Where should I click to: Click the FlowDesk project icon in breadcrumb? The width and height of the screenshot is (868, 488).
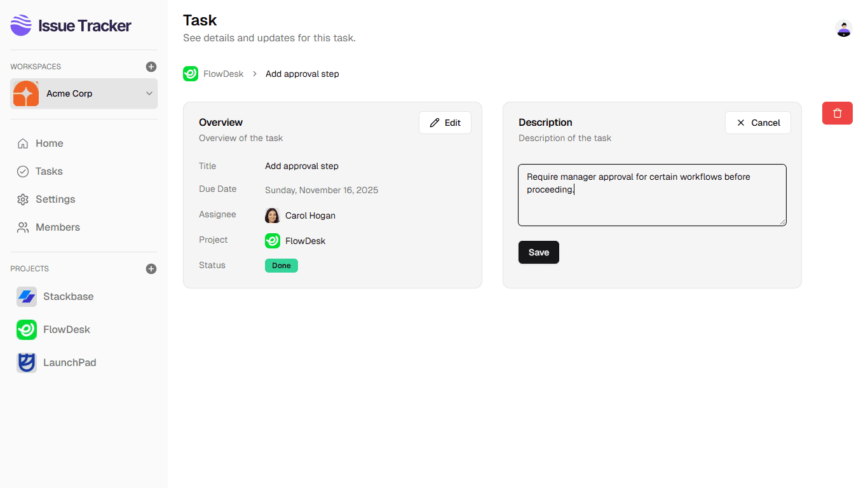190,74
